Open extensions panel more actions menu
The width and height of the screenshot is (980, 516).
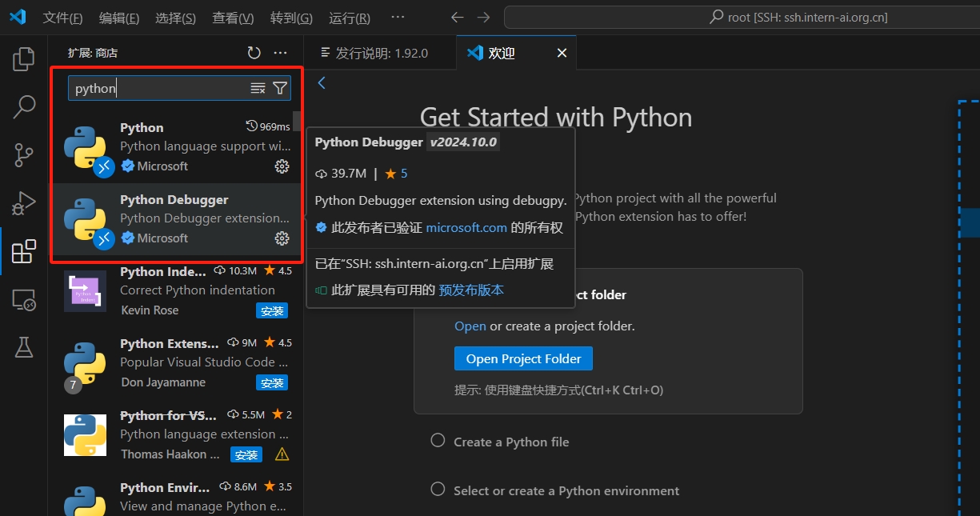(280, 53)
